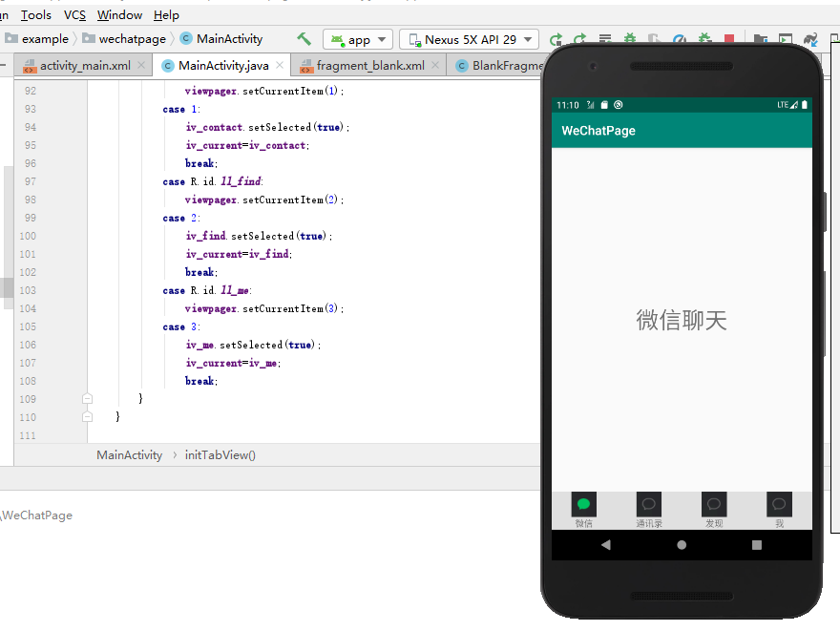Click the Rerun app icon
Image resolution: width=840 pixels, height=631 pixels.
[x=556, y=39]
